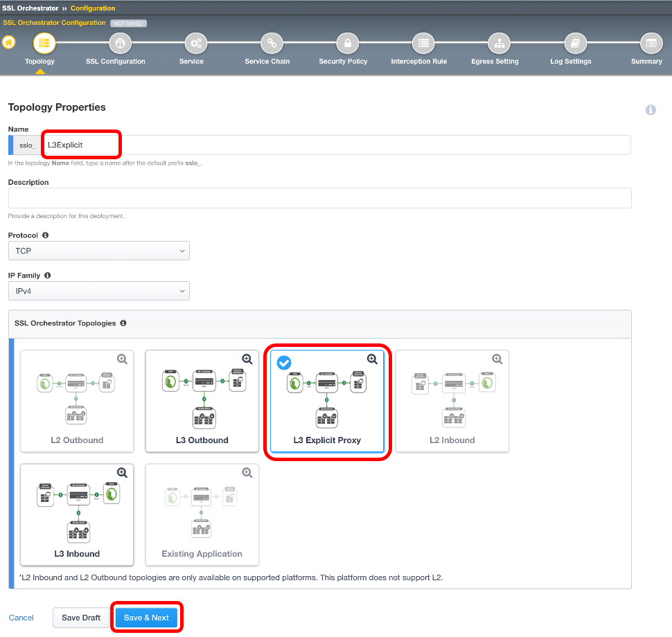Choose the L2 Outbound topology card

77,401
